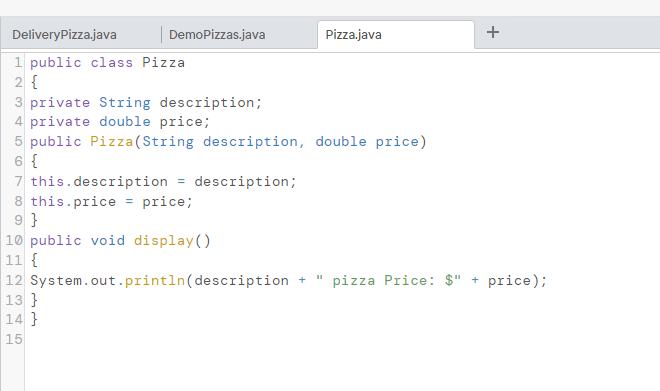Switch to the DeliveryPizza.java tab
This screenshot has height=391, width=660.
click(64, 35)
